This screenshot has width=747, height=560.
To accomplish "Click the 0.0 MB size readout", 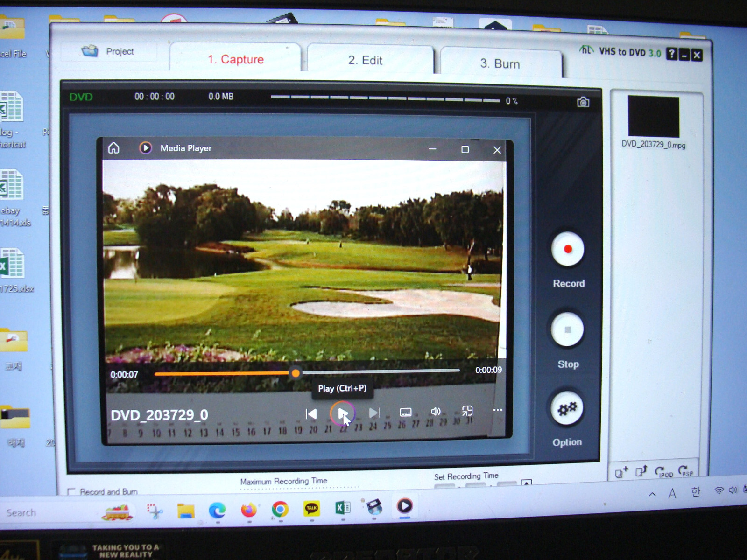I will [x=221, y=97].
